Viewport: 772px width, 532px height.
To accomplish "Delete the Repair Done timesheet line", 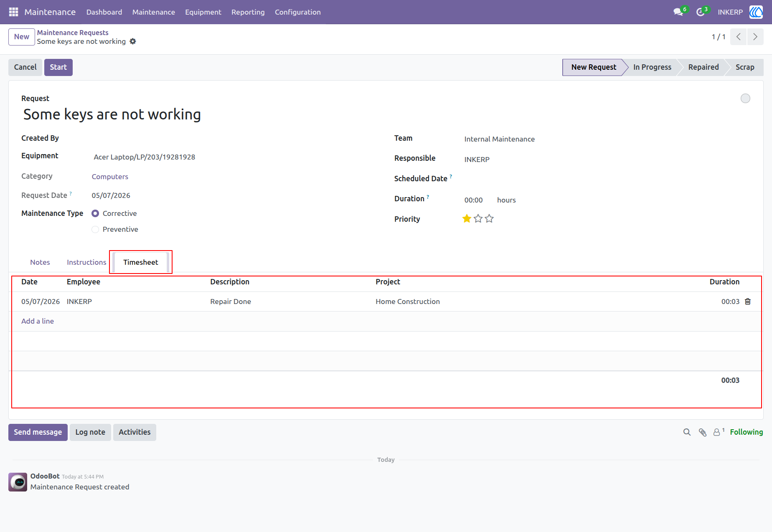I will click(x=748, y=301).
